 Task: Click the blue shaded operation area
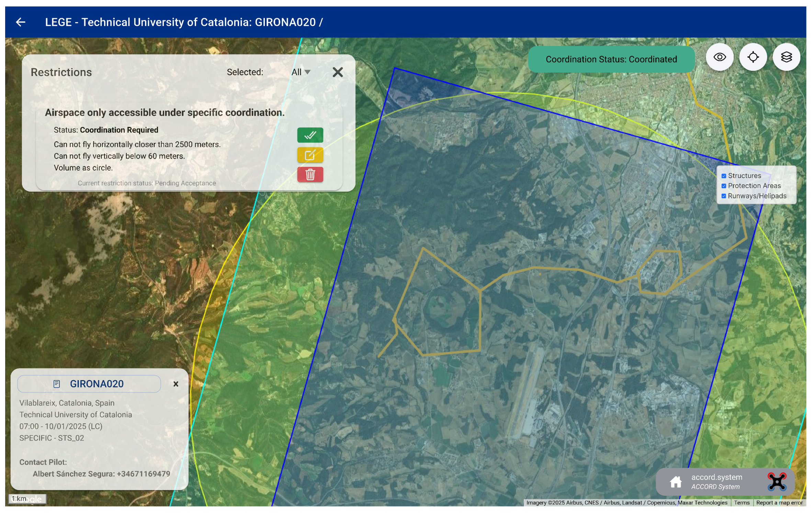(x=515, y=206)
